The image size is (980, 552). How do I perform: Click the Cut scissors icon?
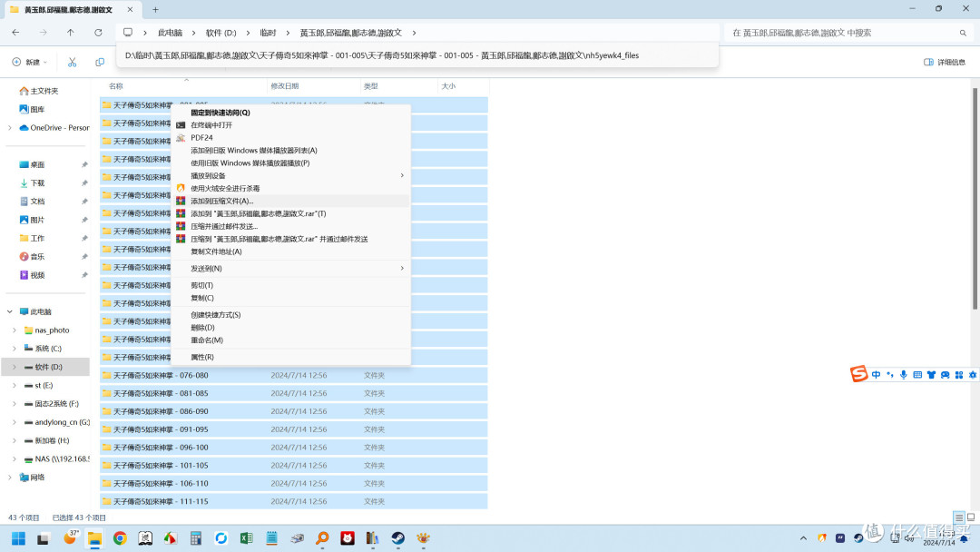73,62
